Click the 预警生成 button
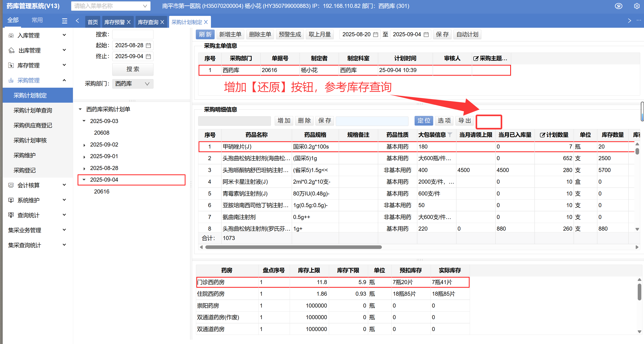Screen dimensions: 644x344 290,34
